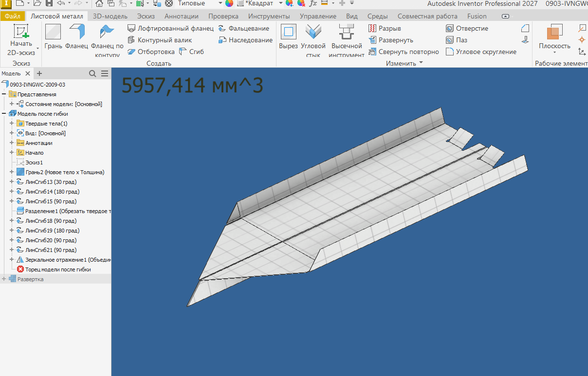The image size is (588, 376).
Task: Open file using folder icon
Action: pos(37,3)
